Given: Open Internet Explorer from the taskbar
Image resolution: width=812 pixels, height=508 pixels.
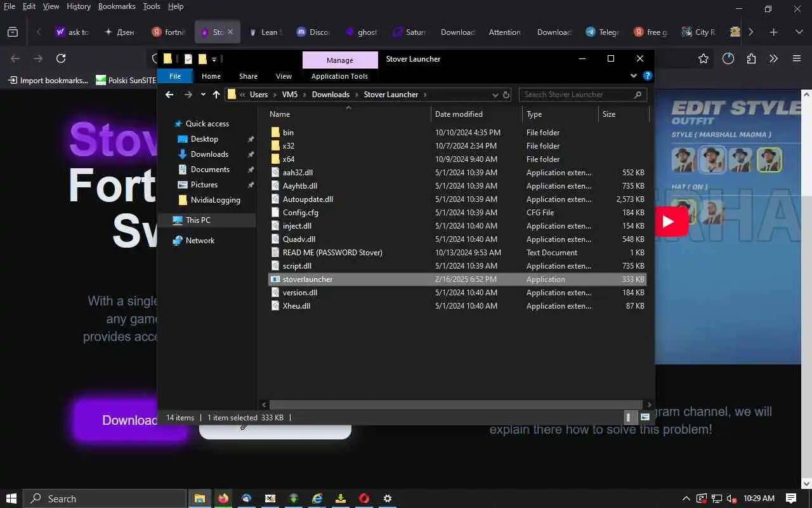Looking at the screenshot, I should coord(317,498).
